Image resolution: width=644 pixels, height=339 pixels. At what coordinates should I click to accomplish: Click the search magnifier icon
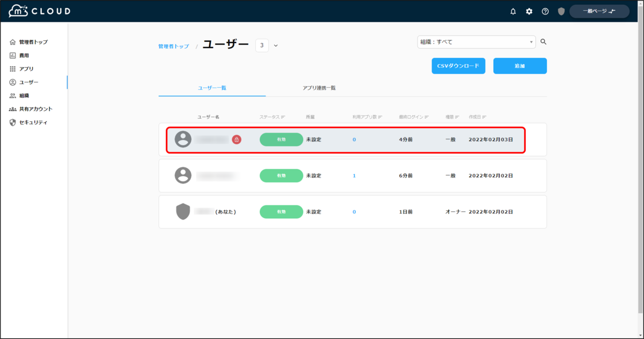point(543,42)
